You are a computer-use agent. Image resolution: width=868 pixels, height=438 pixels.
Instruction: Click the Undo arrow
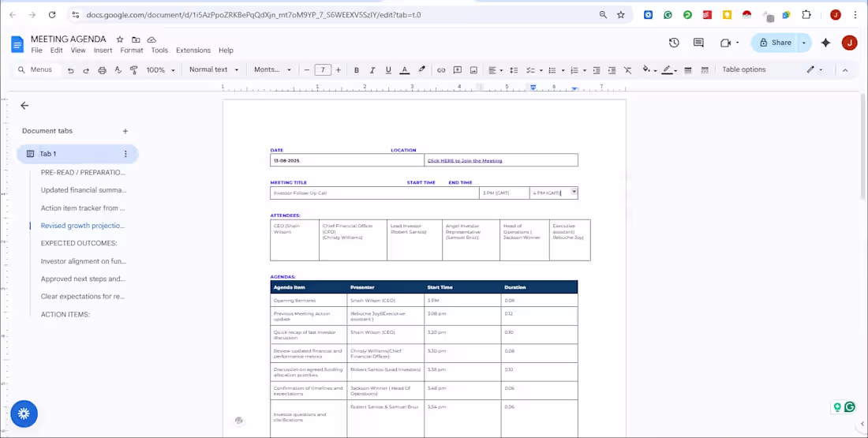(x=70, y=70)
